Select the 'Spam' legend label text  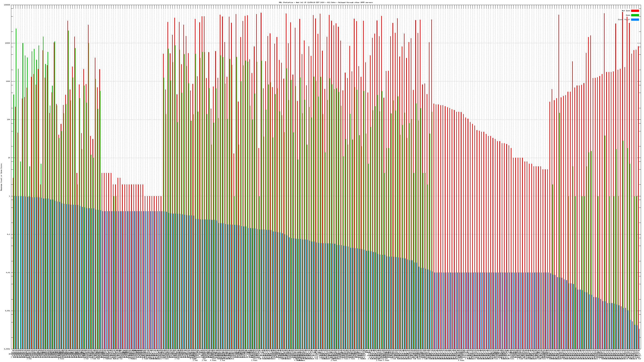628,15
